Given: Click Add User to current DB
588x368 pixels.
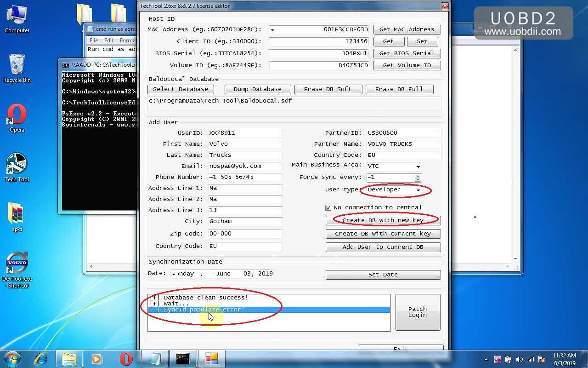Looking at the screenshot, I should pyautogui.click(x=383, y=247).
